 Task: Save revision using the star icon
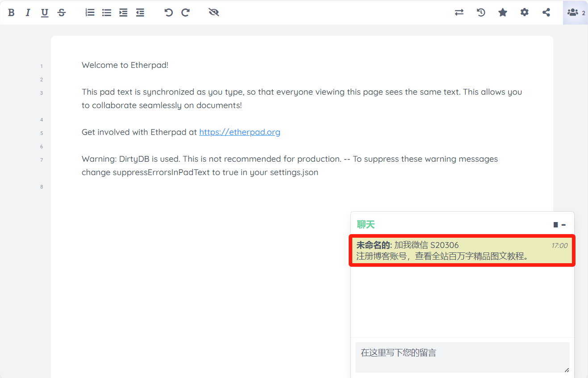point(503,13)
